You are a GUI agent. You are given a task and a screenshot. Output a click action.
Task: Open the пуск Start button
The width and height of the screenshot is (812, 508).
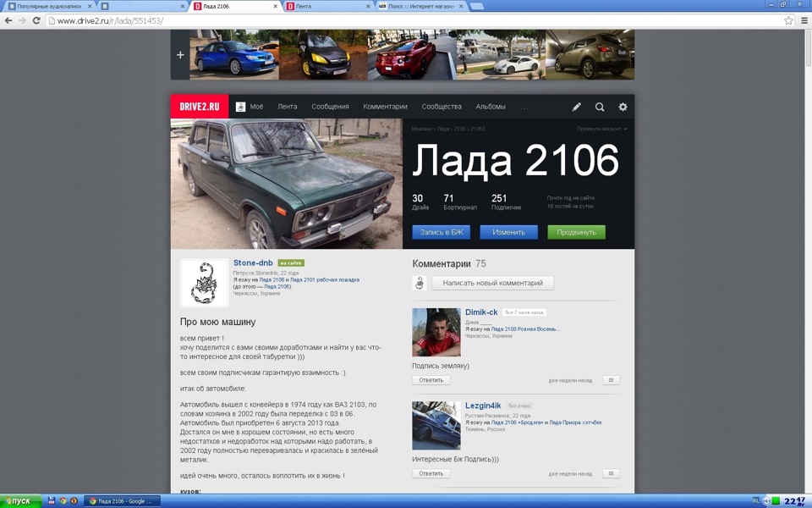[x=20, y=500]
